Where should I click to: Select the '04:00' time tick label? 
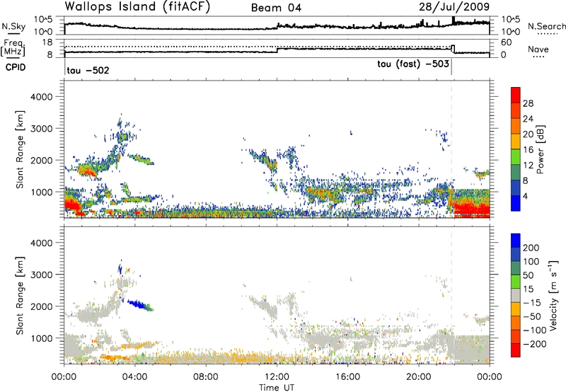click(x=135, y=377)
